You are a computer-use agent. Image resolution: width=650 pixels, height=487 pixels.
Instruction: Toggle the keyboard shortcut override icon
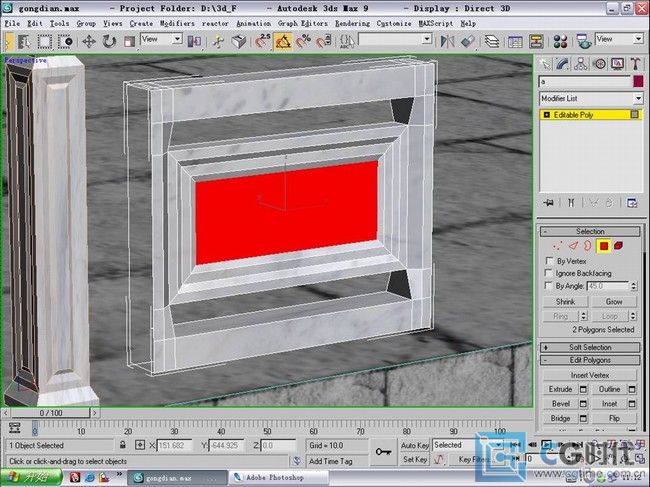pos(239,41)
